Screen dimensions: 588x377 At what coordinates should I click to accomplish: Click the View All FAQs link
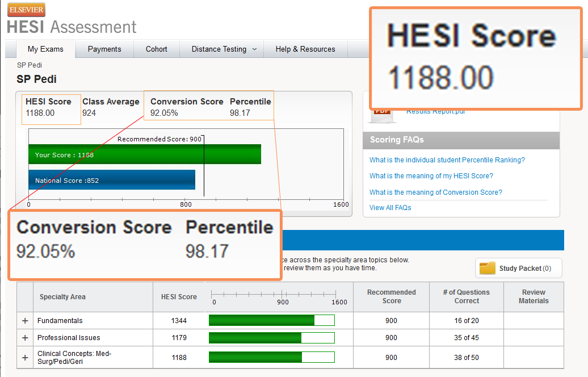pos(390,208)
